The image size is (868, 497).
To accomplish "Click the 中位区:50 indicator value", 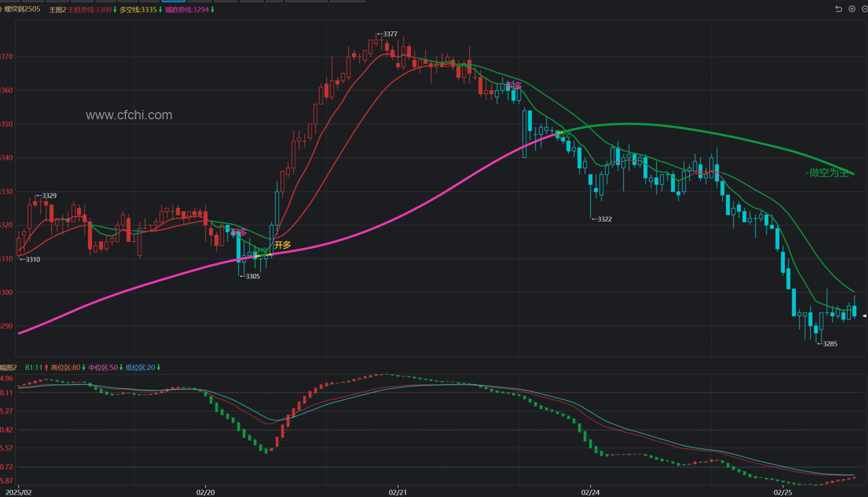I will point(103,367).
